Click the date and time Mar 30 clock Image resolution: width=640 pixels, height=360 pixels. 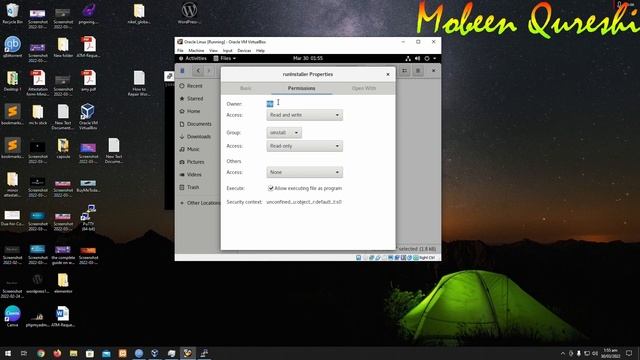point(308,58)
